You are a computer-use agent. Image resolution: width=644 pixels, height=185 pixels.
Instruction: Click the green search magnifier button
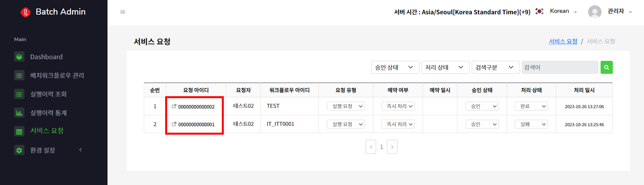point(606,67)
